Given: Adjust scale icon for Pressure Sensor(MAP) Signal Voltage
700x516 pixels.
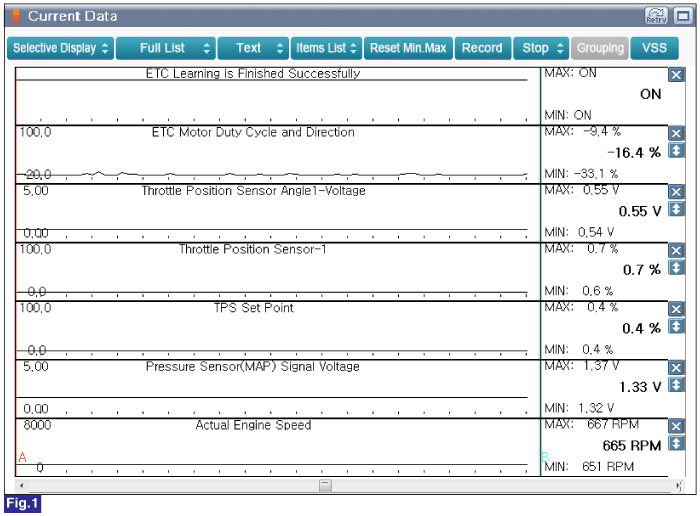Looking at the screenshot, I should click(676, 385).
